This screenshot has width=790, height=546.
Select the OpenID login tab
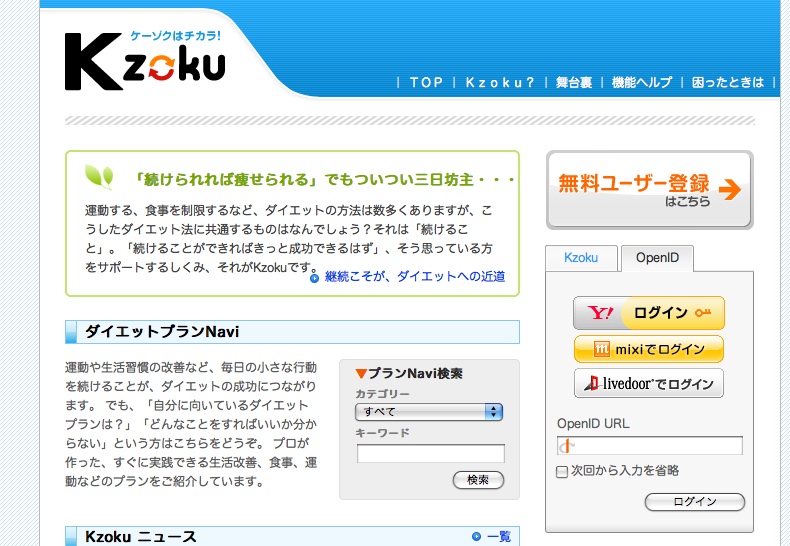click(x=657, y=258)
